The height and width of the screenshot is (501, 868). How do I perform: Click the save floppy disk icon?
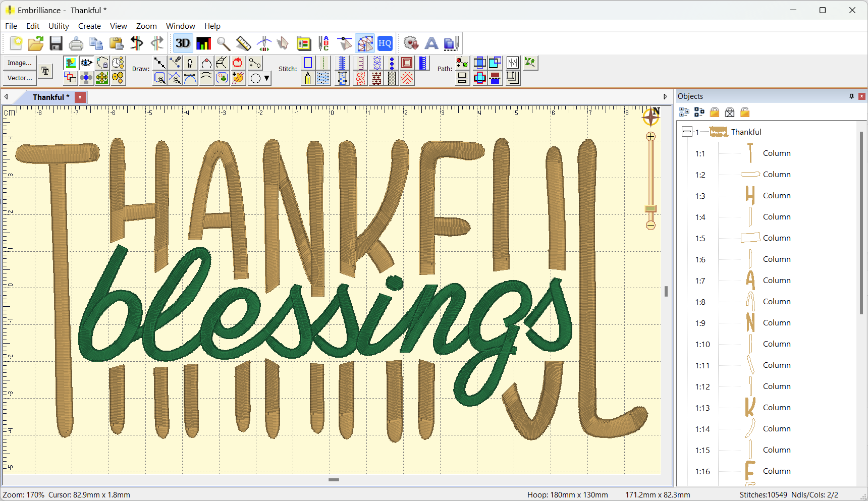[x=56, y=43]
